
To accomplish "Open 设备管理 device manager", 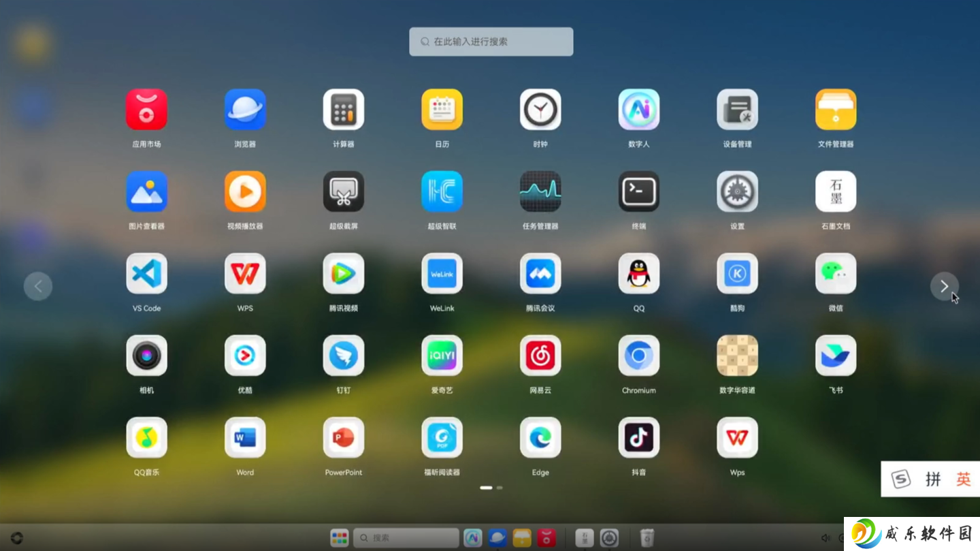I will 737,110.
